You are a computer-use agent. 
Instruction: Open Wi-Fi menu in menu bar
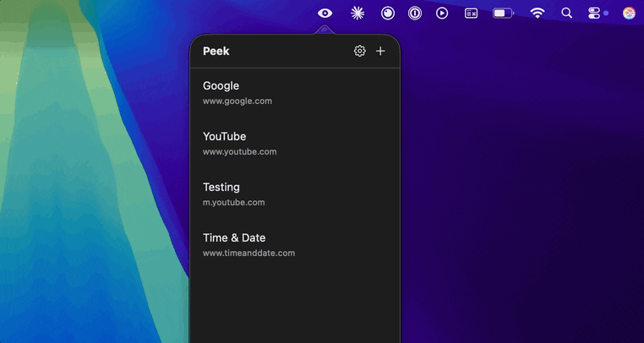point(538,14)
